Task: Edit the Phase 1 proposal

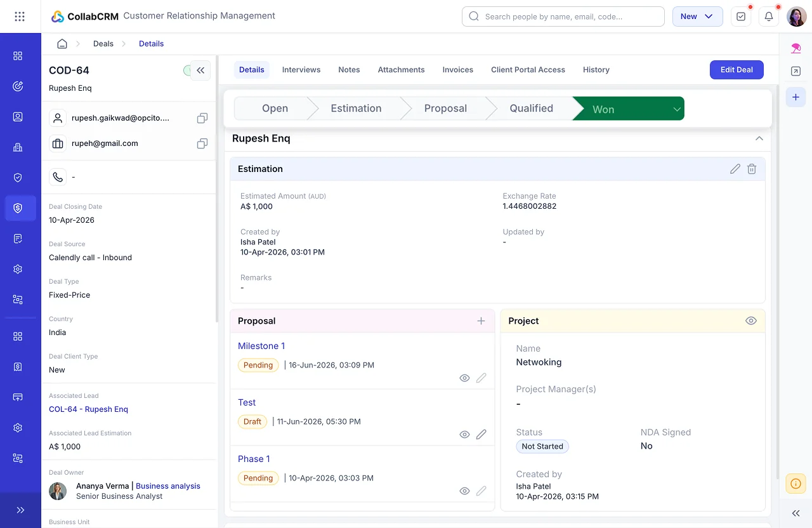Action: coord(481,491)
